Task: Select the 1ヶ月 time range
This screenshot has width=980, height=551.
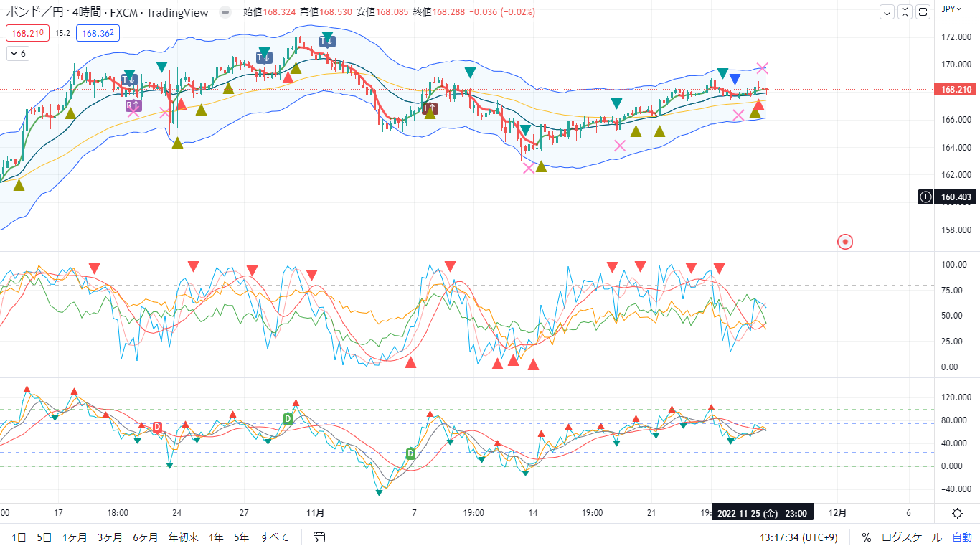Action: pos(75,537)
